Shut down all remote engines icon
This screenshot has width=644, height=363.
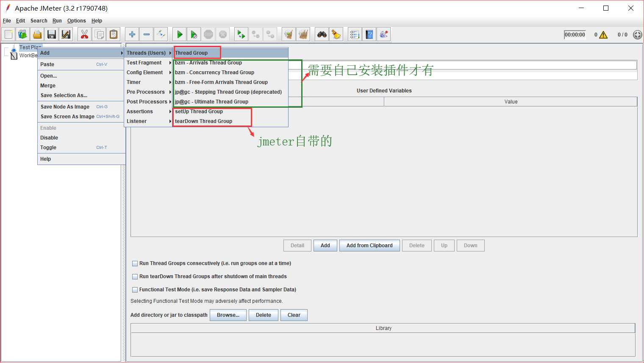[270, 34]
